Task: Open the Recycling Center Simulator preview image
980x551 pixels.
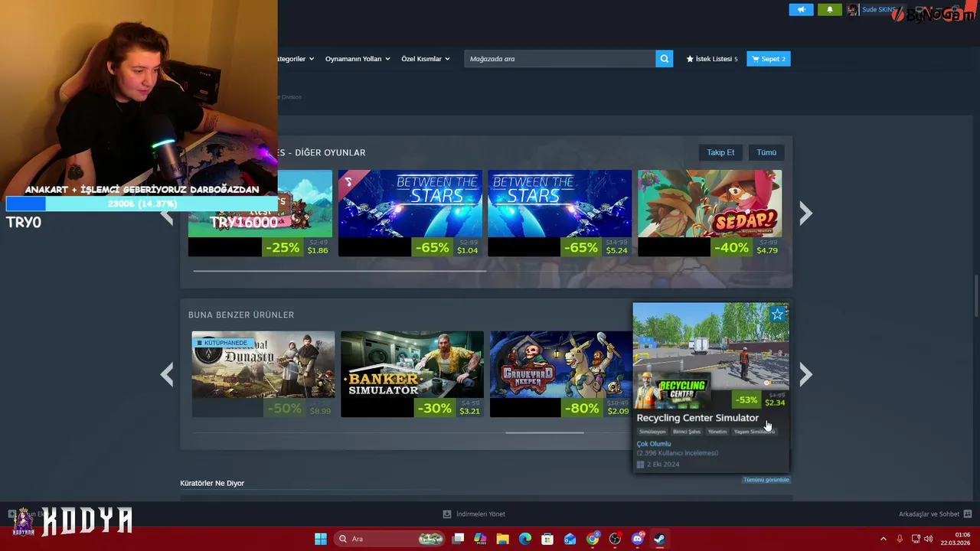Action: (711, 347)
